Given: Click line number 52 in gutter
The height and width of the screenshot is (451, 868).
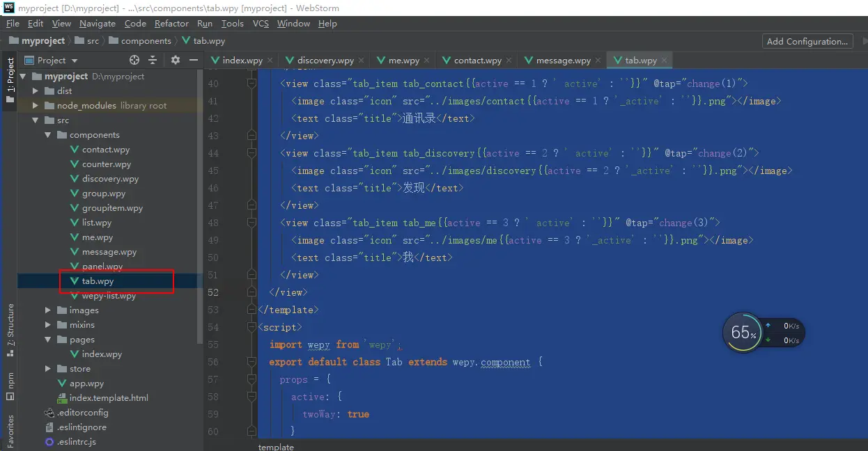Looking at the screenshot, I should [x=212, y=292].
